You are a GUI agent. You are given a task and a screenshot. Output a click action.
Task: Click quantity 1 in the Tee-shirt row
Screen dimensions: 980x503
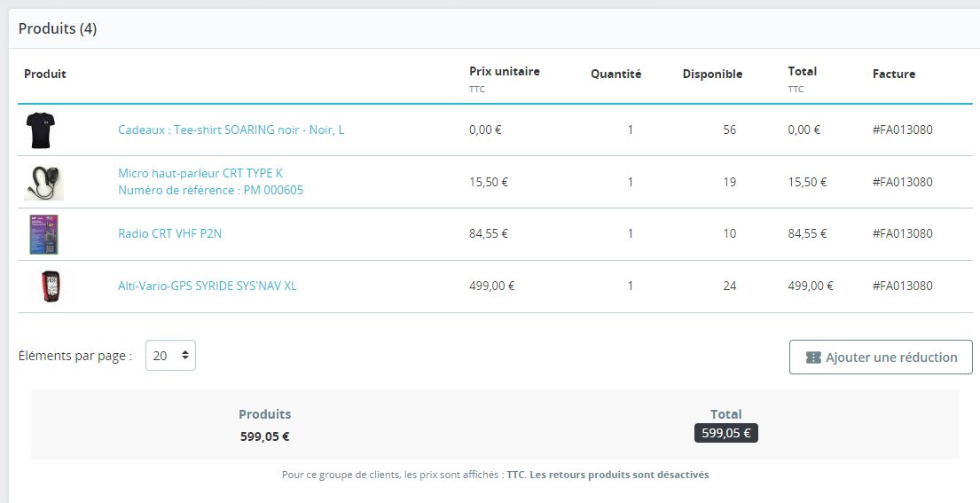pos(630,130)
